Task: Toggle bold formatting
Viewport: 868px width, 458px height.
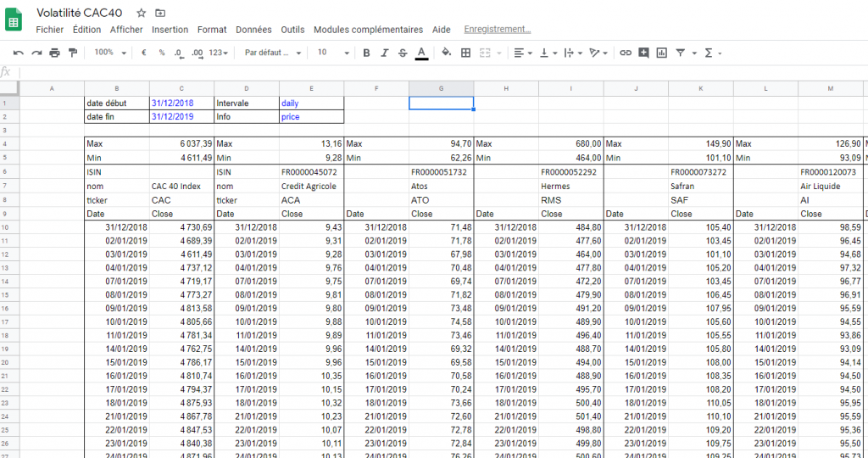Action: pyautogui.click(x=366, y=53)
